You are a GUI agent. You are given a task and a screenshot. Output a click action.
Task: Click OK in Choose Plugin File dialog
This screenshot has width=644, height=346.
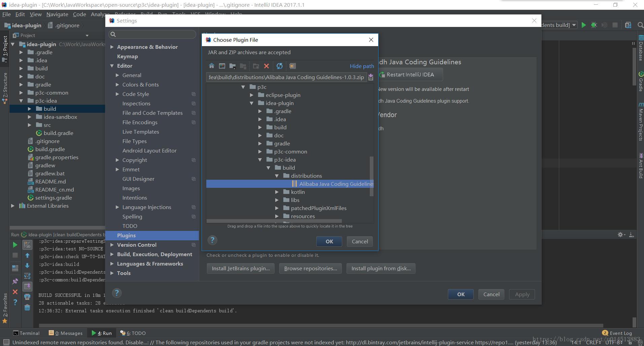tap(329, 241)
